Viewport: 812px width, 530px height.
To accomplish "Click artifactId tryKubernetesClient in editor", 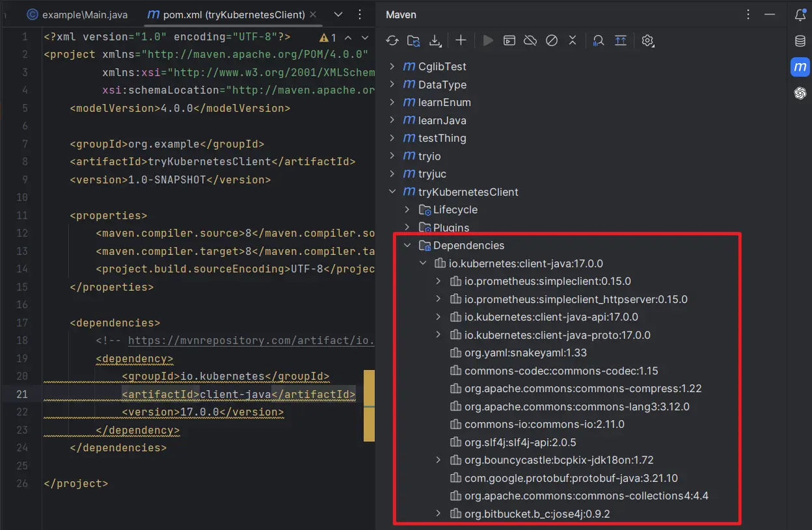I will [210, 161].
